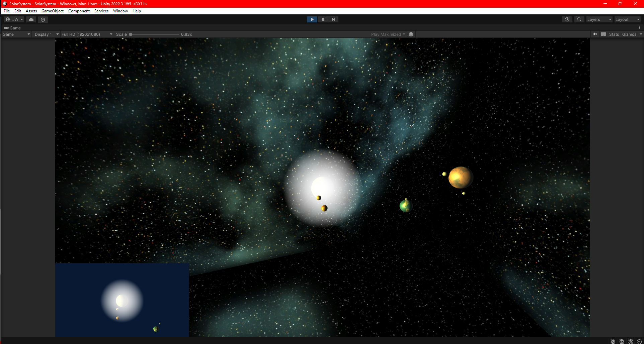
Task: Click the Unity logo in title bar
Action: click(x=4, y=4)
